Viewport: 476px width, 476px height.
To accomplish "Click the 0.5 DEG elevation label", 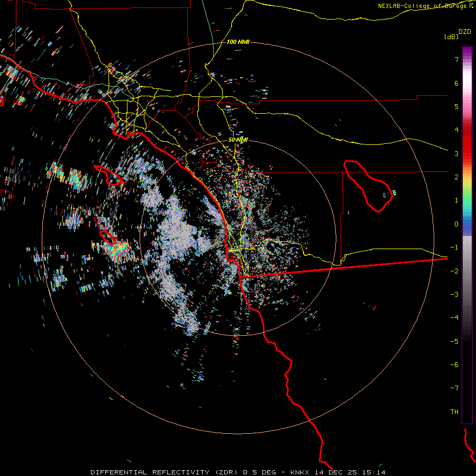I will [259, 472].
